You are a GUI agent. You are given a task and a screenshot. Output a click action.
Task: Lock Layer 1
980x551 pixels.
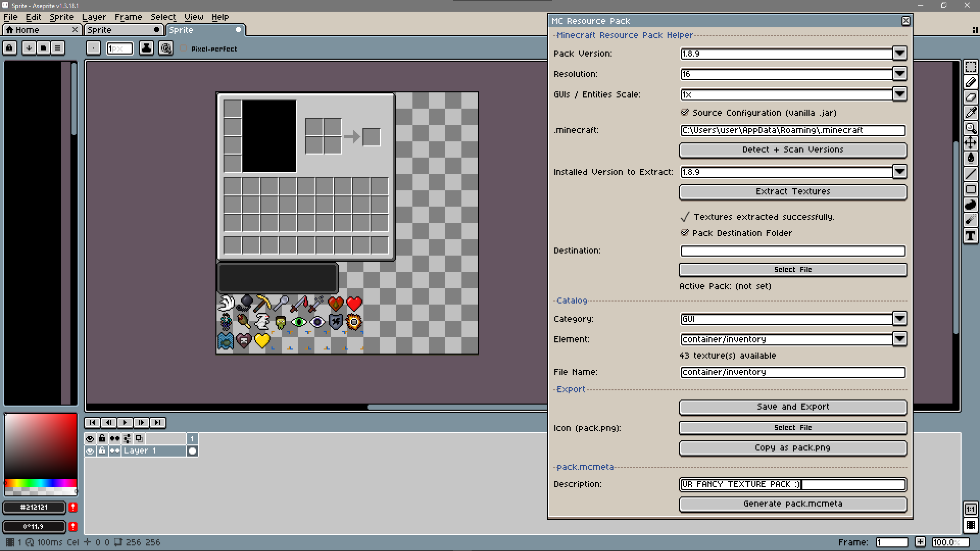pyautogui.click(x=102, y=451)
